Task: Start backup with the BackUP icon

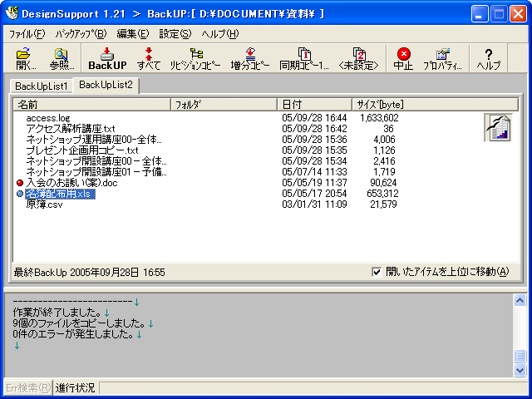Action: (x=107, y=58)
